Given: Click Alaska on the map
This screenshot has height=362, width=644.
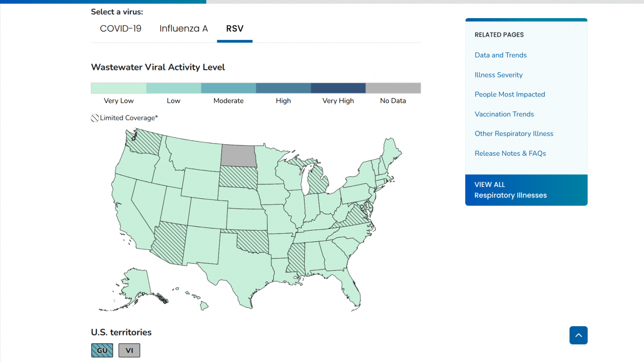Looking at the screenshot, I should click(135, 283).
